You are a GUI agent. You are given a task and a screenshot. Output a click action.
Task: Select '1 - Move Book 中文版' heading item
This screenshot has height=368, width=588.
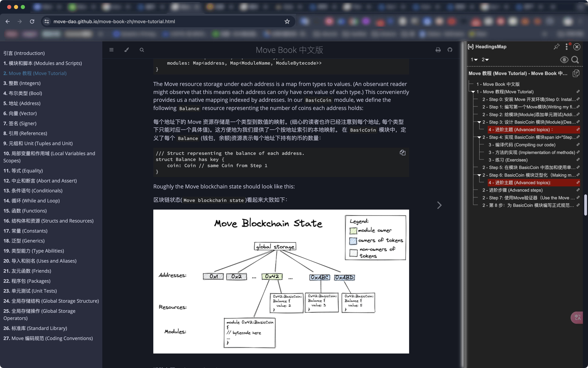click(498, 84)
